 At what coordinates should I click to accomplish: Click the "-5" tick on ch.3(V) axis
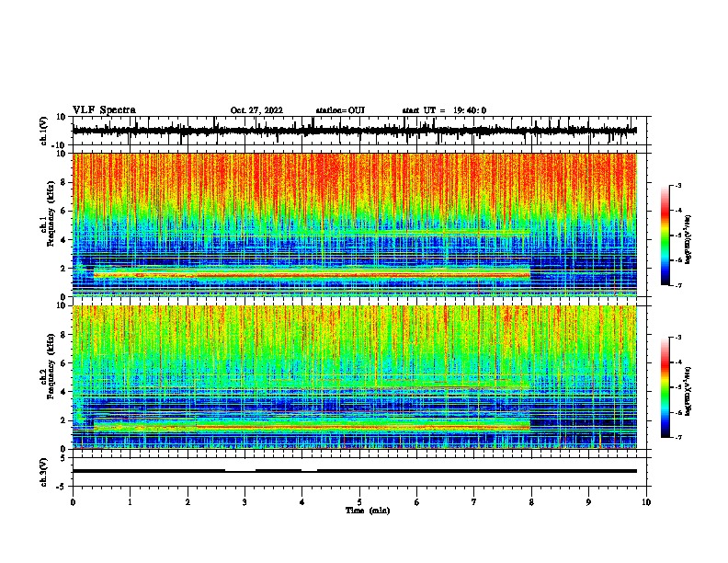click(x=63, y=487)
